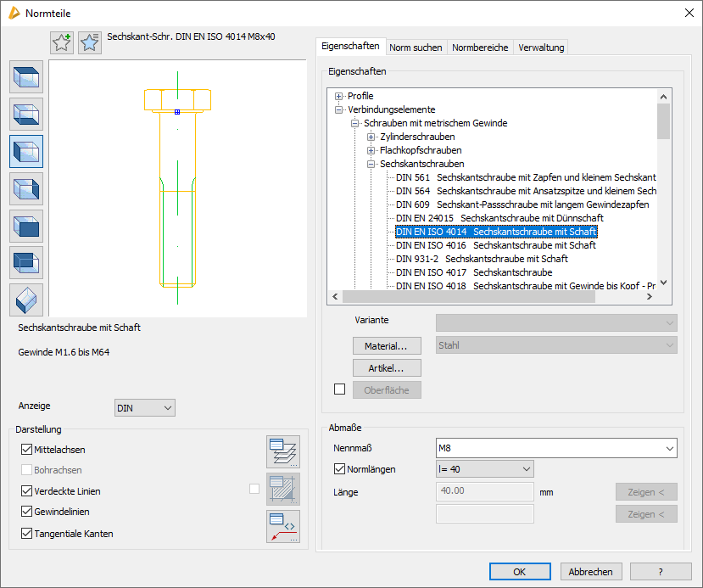Screen dimensions: 703x588
Task: Select the bottom view cube icon
Action: 26,115
